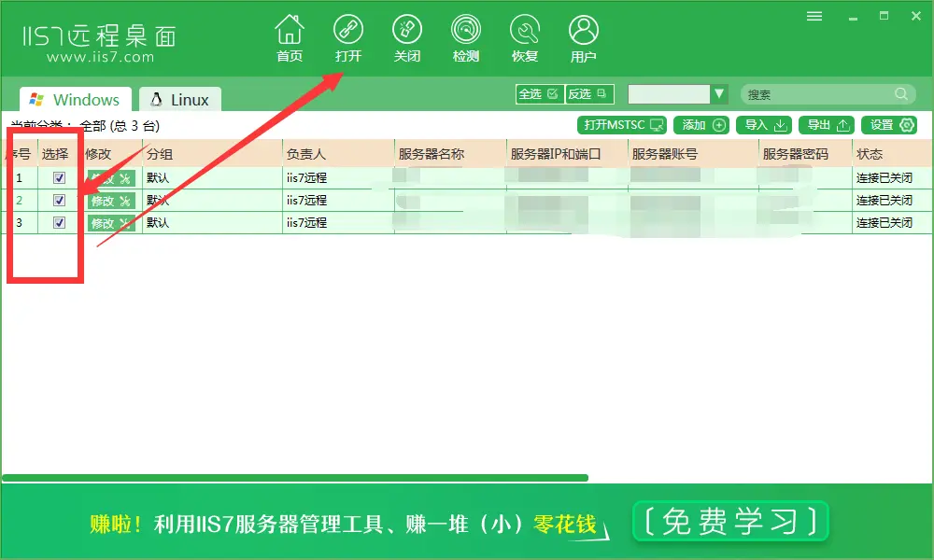Click the horizontal green scrollbar

click(295, 478)
